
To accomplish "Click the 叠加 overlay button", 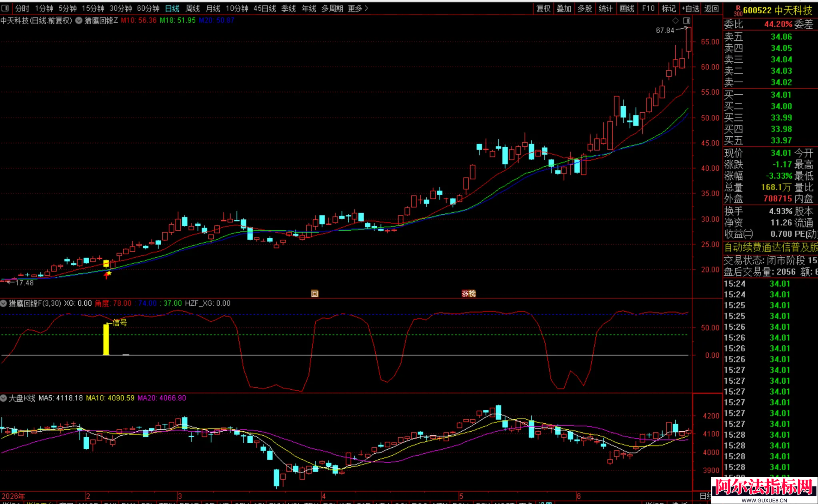I will pos(564,8).
